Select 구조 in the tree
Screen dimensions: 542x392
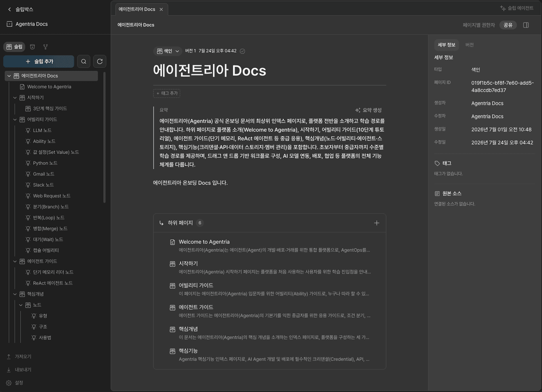[x=43, y=327]
